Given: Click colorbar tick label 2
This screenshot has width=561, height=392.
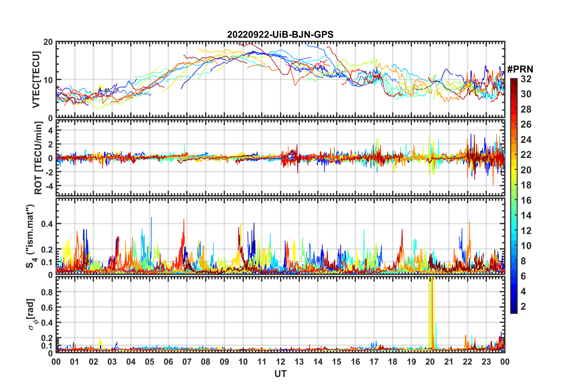Looking at the screenshot, I should [523, 307].
